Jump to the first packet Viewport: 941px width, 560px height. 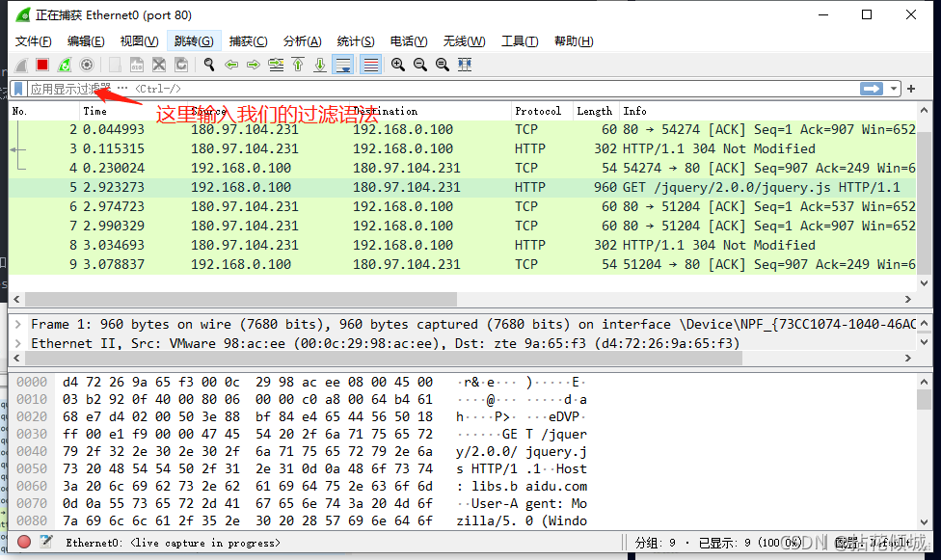298,65
